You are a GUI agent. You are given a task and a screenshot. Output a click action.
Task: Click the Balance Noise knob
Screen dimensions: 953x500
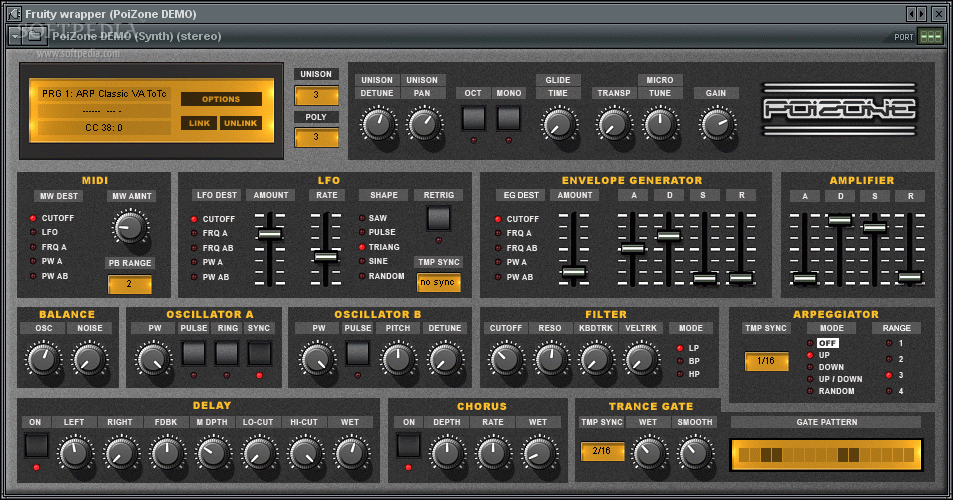89,359
